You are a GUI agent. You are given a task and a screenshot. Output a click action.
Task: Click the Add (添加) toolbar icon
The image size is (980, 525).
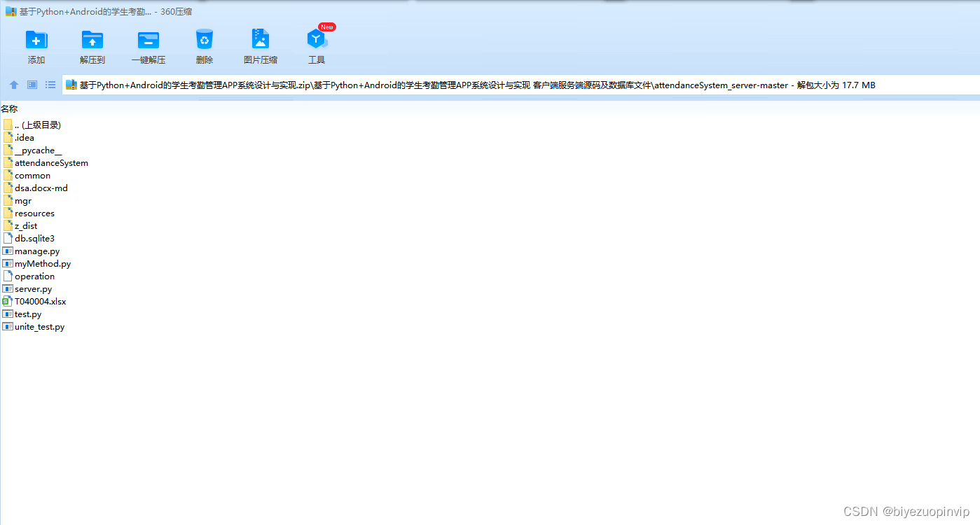coord(36,40)
